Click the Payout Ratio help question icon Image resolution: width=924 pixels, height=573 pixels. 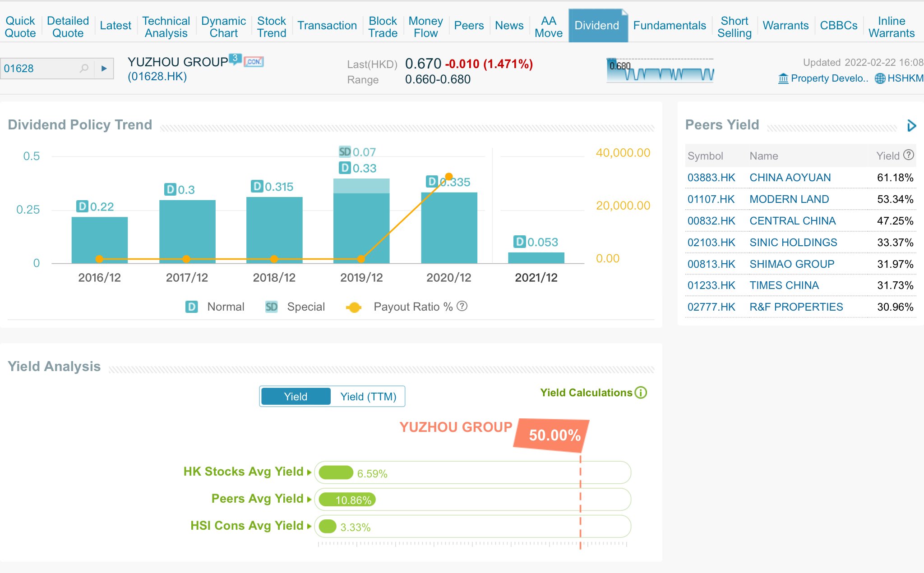tap(462, 307)
